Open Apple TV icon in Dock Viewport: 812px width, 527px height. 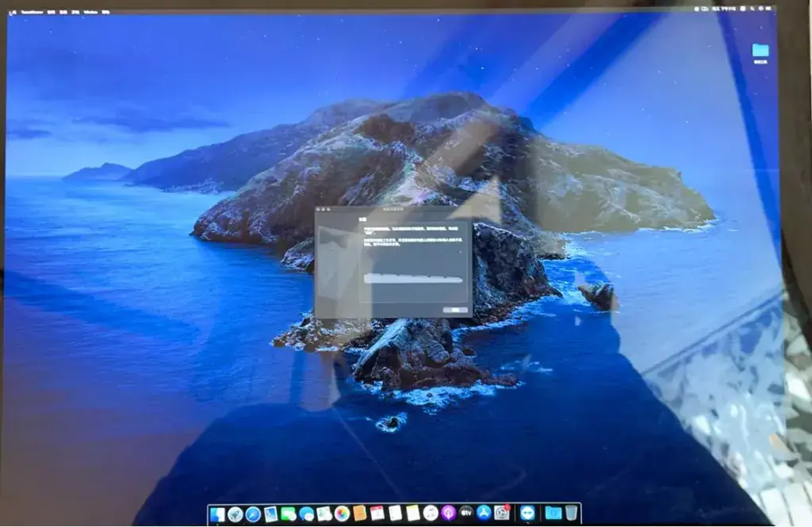[x=466, y=513]
